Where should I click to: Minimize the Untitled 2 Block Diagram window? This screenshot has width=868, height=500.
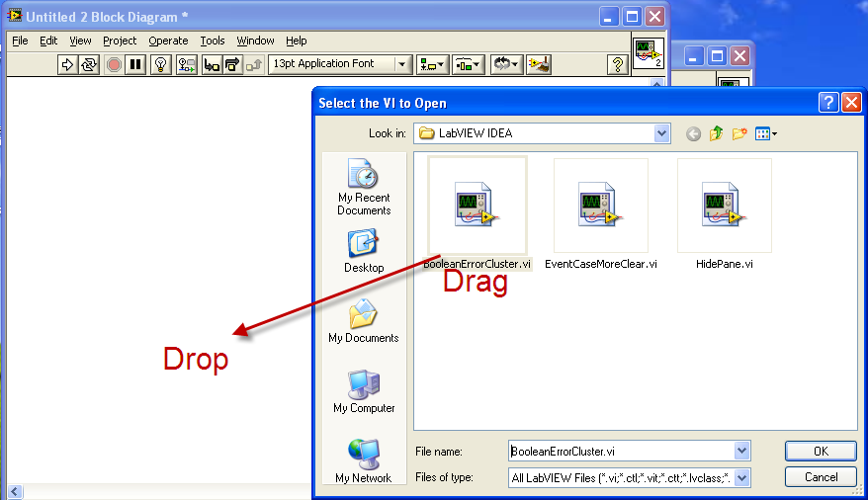point(608,17)
